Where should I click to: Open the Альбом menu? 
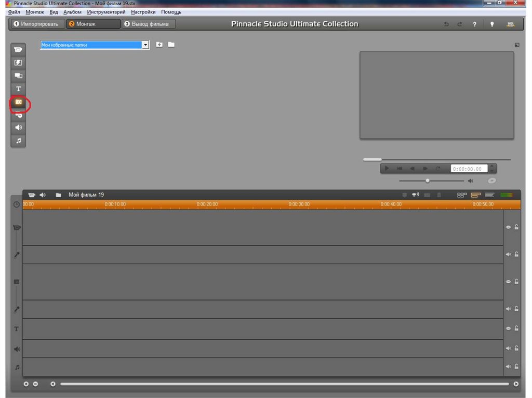pyautogui.click(x=72, y=12)
